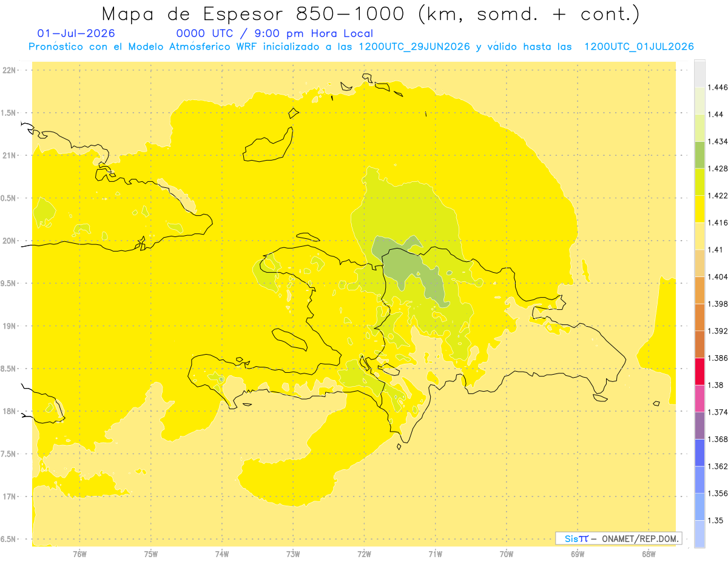Click the legend value 1.434
This screenshot has height=562, width=728.
click(718, 142)
